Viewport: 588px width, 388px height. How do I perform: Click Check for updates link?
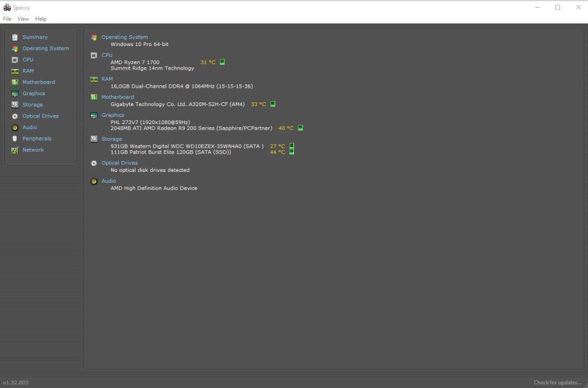tap(557, 382)
